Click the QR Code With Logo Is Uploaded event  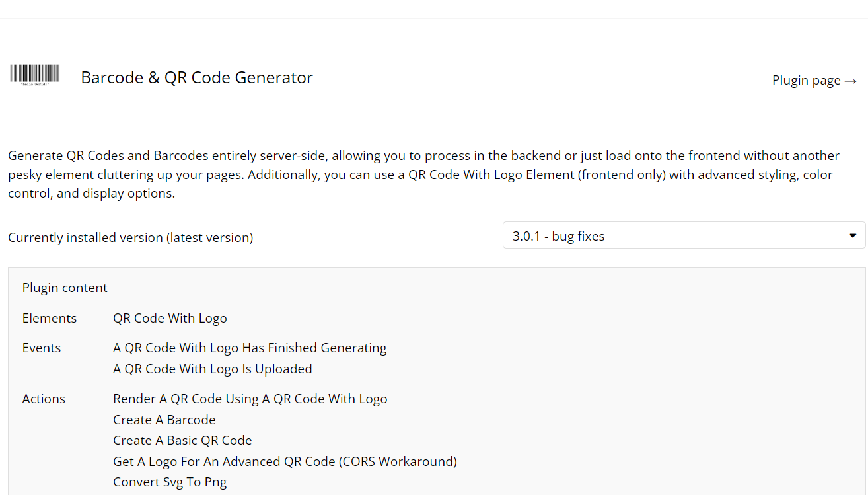(x=212, y=369)
